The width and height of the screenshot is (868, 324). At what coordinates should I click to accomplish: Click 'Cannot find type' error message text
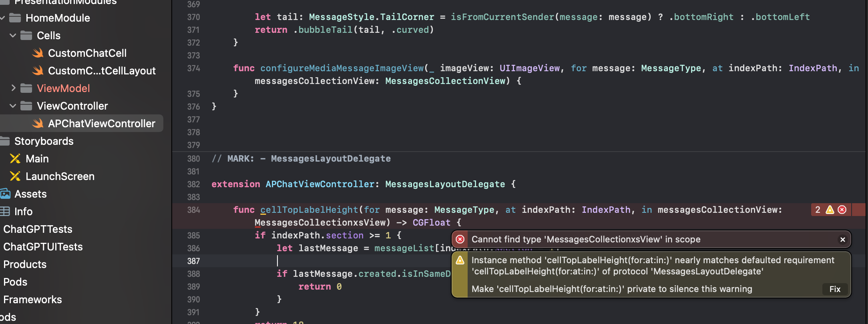tap(586, 240)
